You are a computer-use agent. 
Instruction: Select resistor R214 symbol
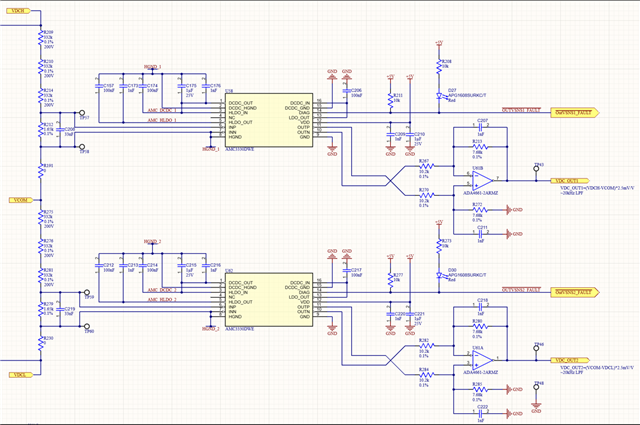tap(40, 96)
